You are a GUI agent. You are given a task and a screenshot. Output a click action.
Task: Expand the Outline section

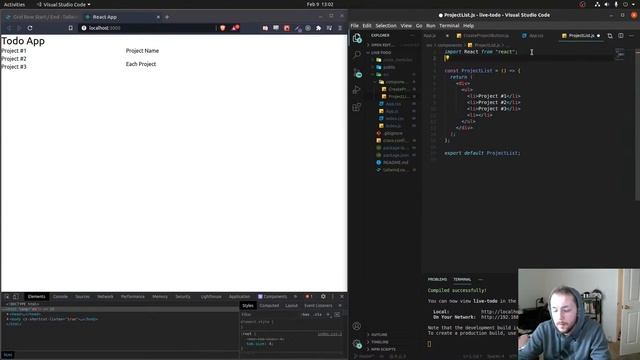tap(379, 335)
